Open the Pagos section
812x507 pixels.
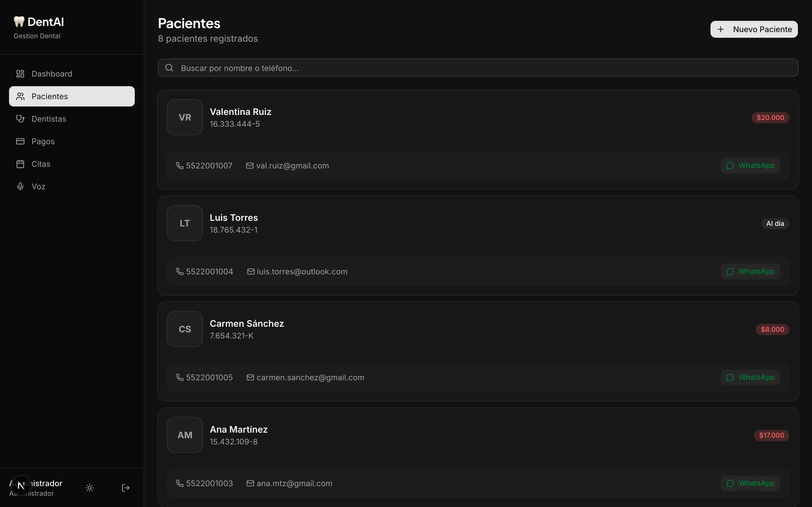pos(43,141)
